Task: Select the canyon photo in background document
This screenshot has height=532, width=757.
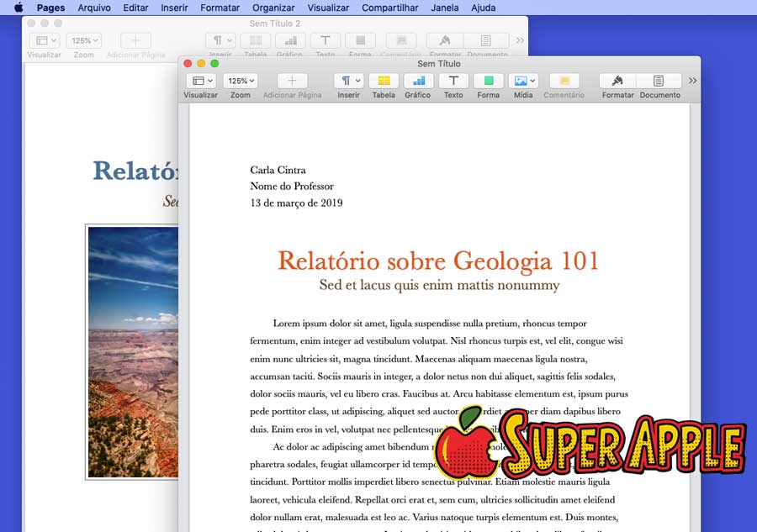Action: pyautogui.click(x=132, y=351)
